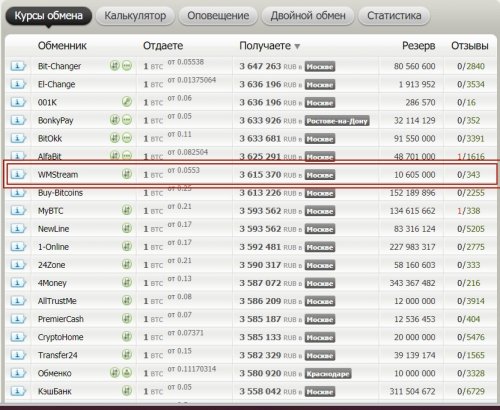Viewport: 500px width, 410px height.
Task: Sort the table by the Резерв header
Action: (x=418, y=46)
